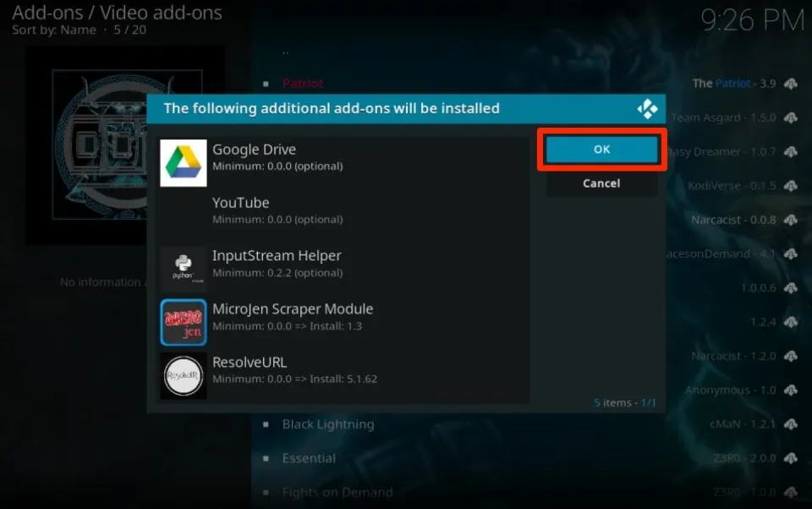This screenshot has width=812, height=509.
Task: Select the YouTube dependency entry
Action: 344,216
